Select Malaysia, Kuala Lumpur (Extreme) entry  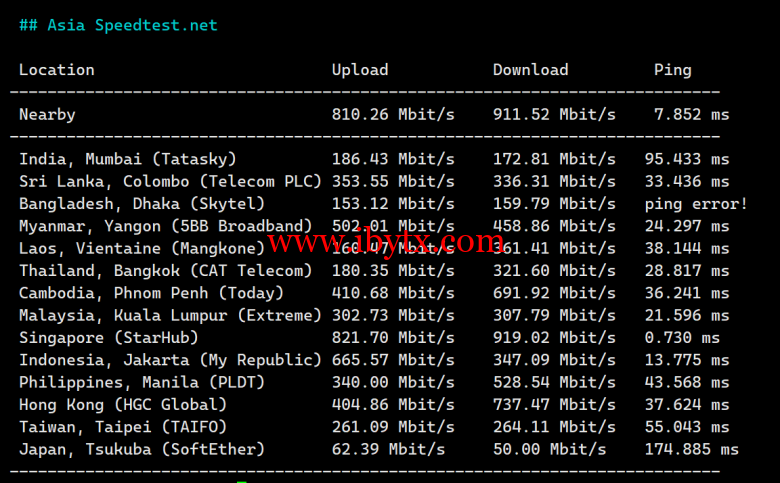point(170,316)
